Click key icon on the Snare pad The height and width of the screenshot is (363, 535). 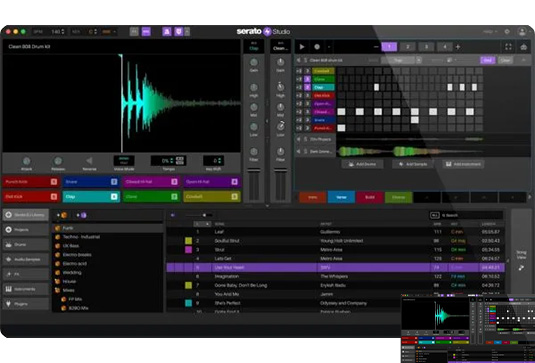coord(114,182)
